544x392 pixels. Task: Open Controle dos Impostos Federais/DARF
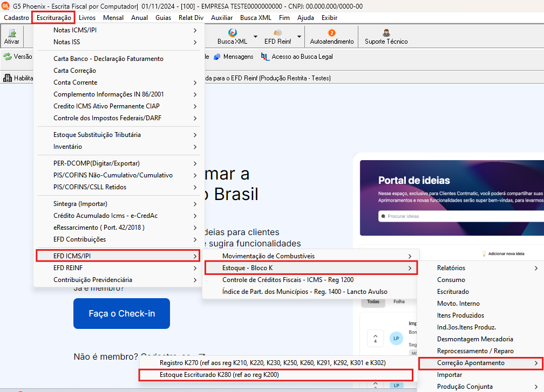[118, 118]
